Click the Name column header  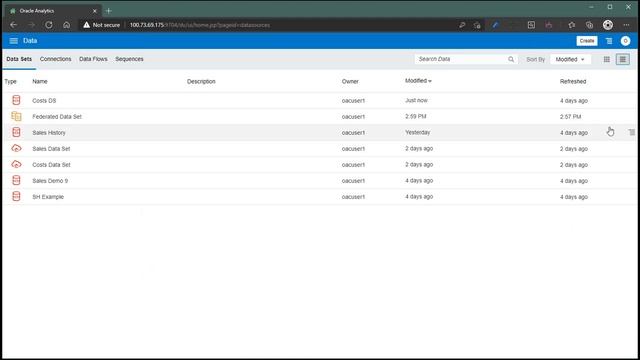pos(40,81)
